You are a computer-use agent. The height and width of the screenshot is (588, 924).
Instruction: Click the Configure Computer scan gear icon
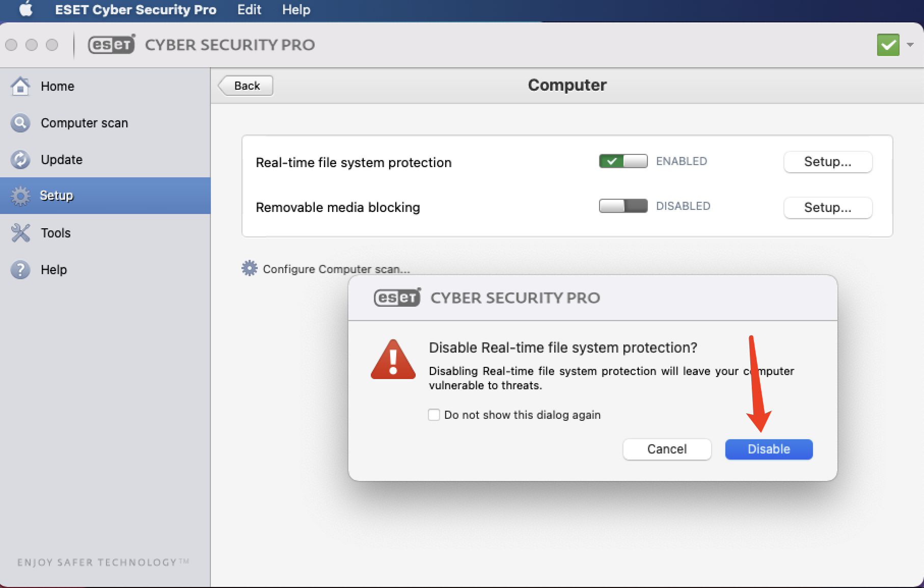[249, 269]
